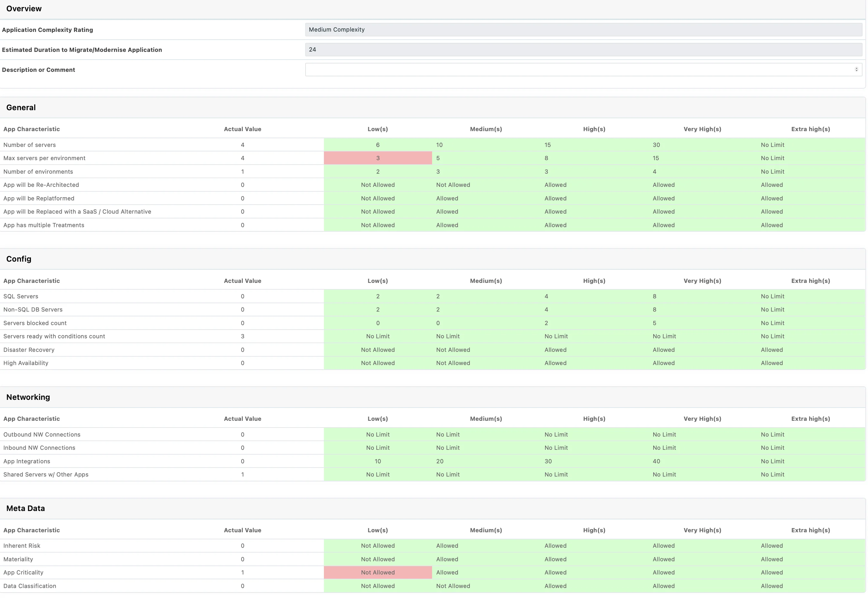This screenshot has width=868, height=598.
Task: Click the 'App will be Replatformed' row label
Action: (x=39, y=198)
